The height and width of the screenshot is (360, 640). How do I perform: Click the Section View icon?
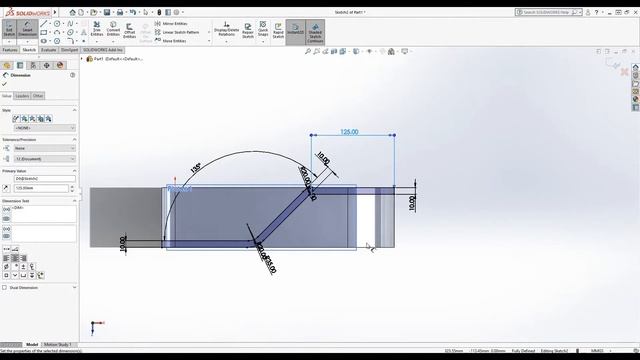tap(334, 51)
